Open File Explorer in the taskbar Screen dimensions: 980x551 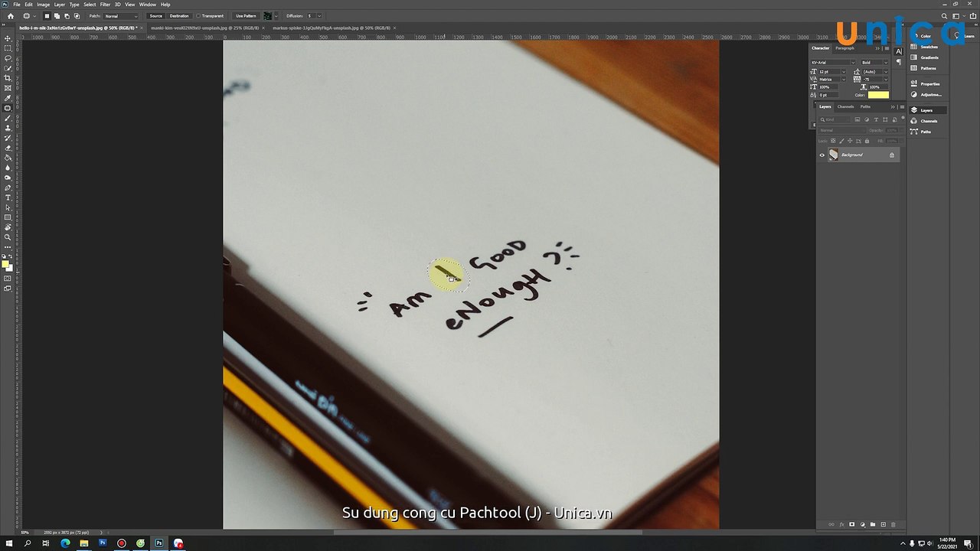[x=83, y=543]
